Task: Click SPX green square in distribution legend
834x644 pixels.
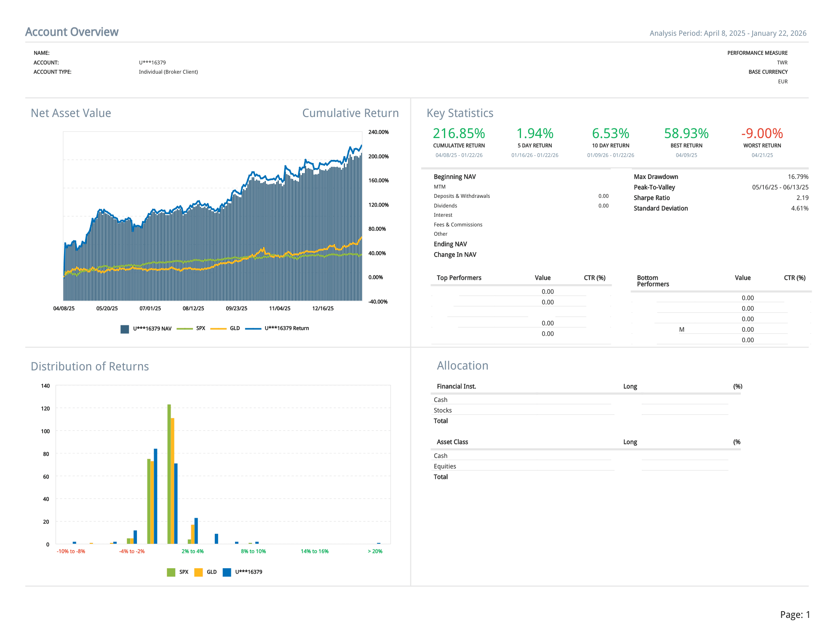Action: click(171, 572)
